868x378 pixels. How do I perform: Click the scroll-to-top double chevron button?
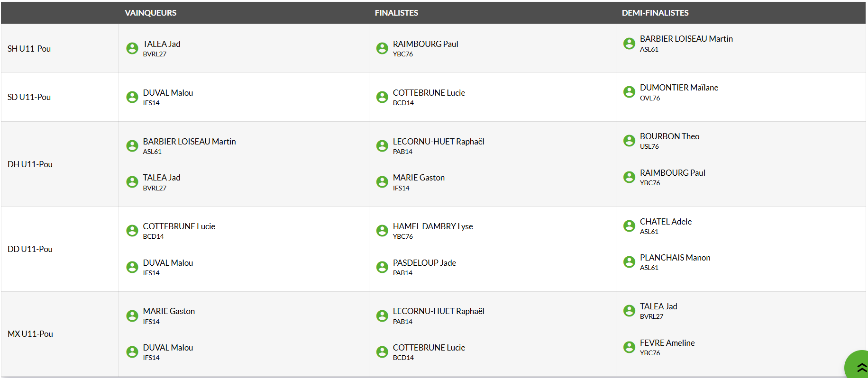pyautogui.click(x=860, y=368)
